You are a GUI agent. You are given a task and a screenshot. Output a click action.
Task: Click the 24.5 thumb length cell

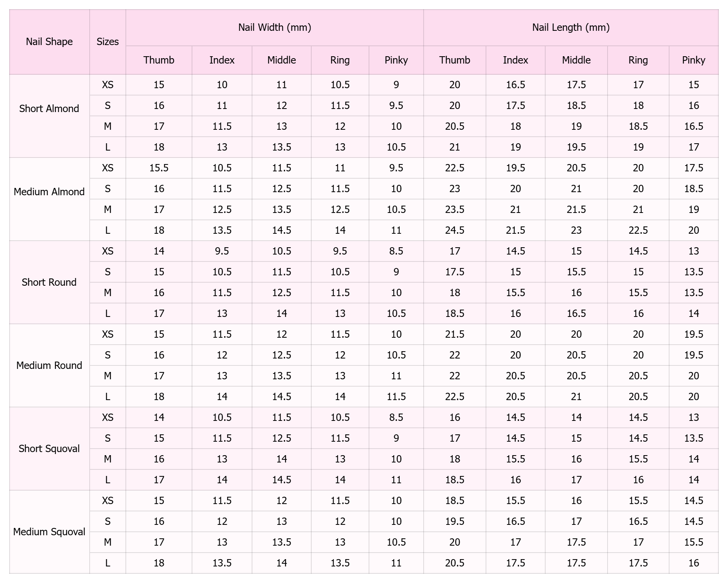(454, 230)
